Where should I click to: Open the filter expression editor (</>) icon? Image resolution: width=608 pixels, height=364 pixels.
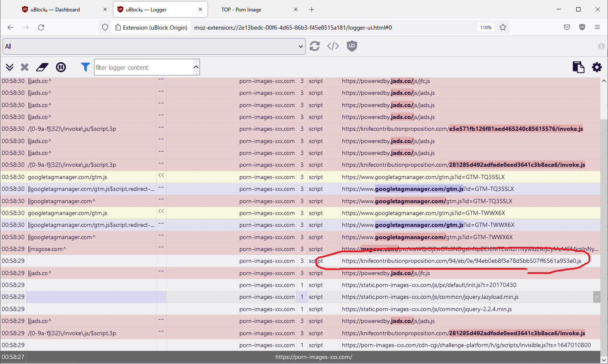click(x=333, y=46)
